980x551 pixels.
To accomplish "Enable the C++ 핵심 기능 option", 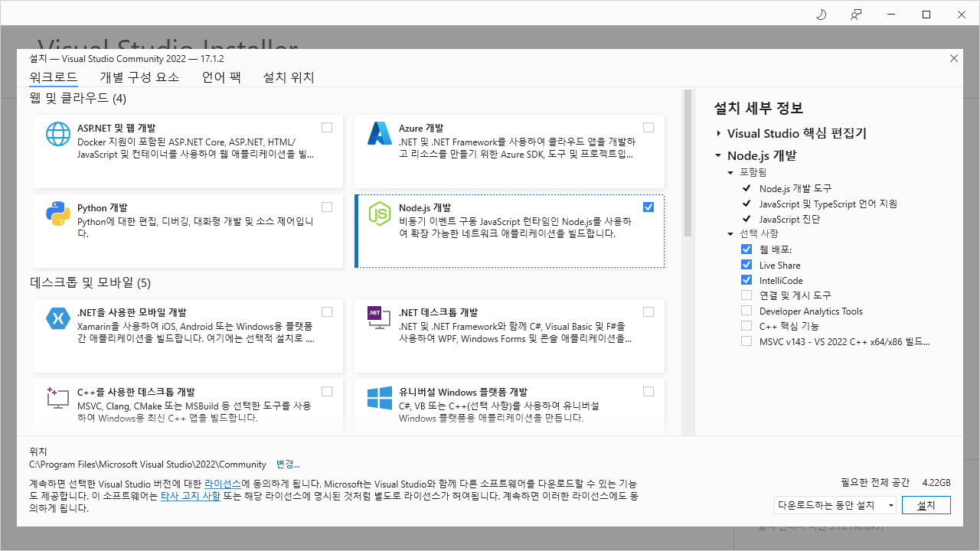I will (746, 326).
